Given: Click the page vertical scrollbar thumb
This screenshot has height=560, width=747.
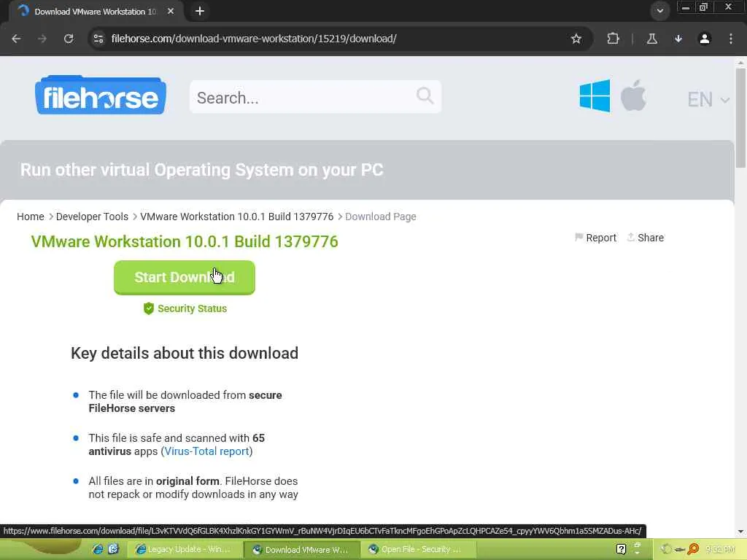Looking at the screenshot, I should (740, 117).
